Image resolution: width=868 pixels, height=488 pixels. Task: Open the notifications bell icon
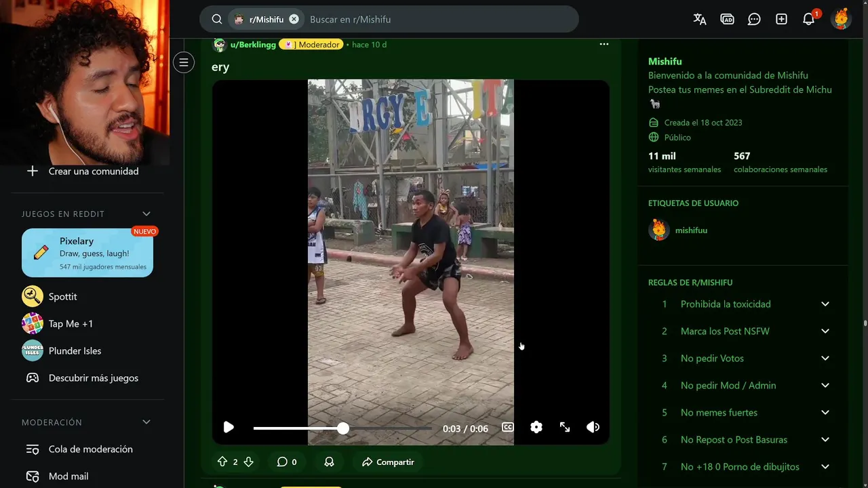808,19
